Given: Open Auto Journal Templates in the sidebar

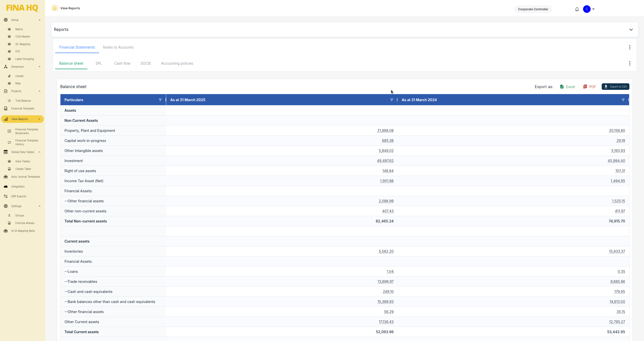Looking at the screenshot, I should [x=25, y=177].
